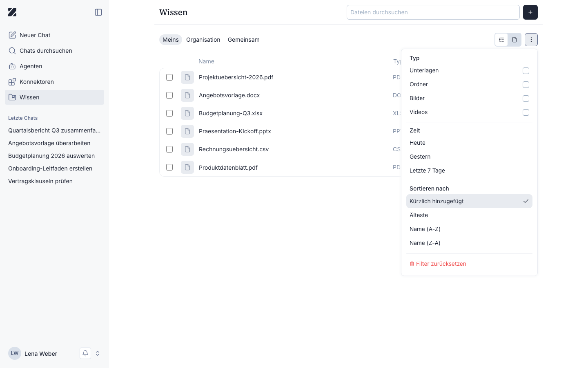Collapse the sidebar panel icon
Viewport: 588px width, 368px height.
click(x=98, y=12)
